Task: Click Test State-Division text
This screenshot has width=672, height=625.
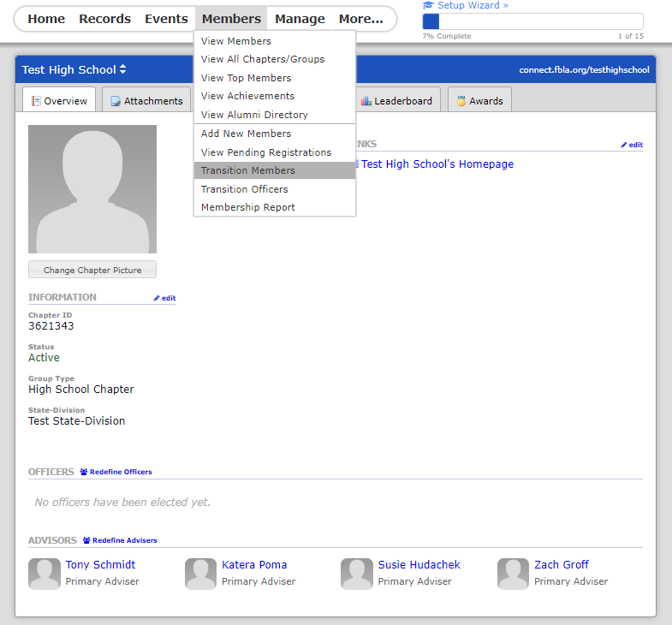Action: [77, 421]
